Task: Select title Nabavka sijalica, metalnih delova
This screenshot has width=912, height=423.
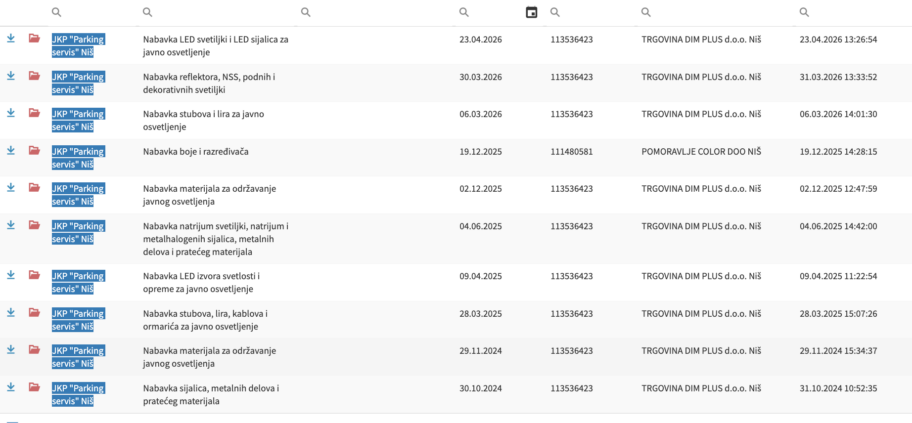Action: pos(211,394)
